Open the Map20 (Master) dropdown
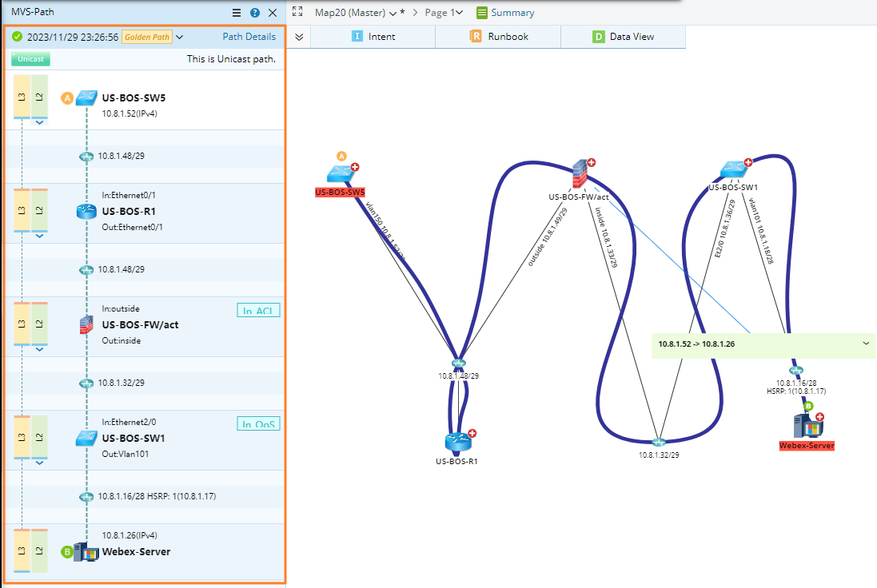The height and width of the screenshot is (588, 877). click(x=393, y=13)
